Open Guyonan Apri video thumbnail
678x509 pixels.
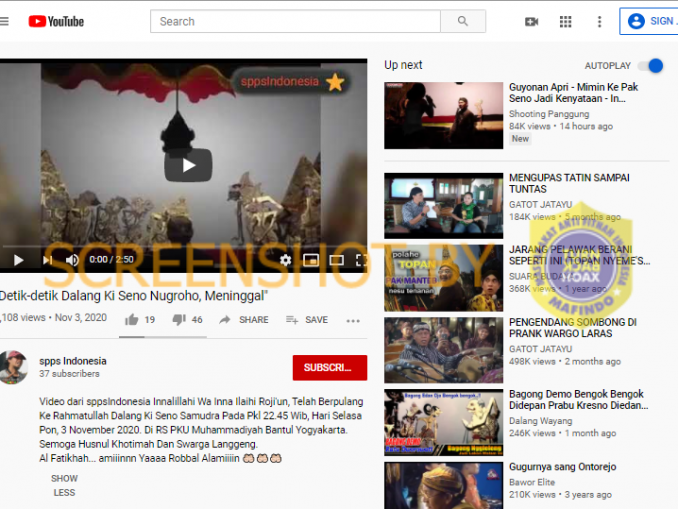[x=444, y=115]
